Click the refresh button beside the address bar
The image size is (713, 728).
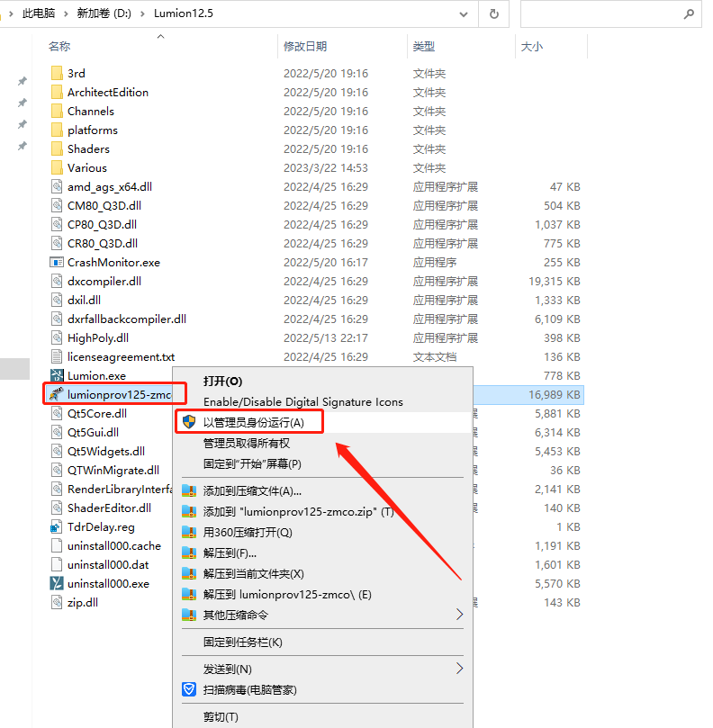click(x=493, y=13)
